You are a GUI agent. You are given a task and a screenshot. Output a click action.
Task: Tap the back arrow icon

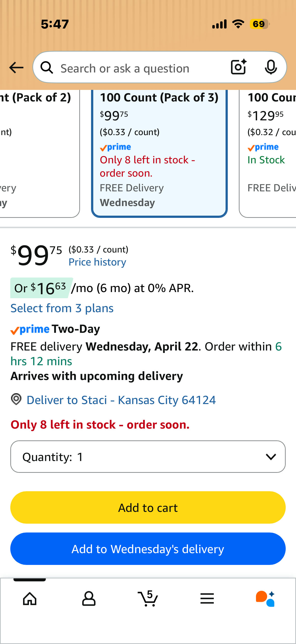point(16,68)
